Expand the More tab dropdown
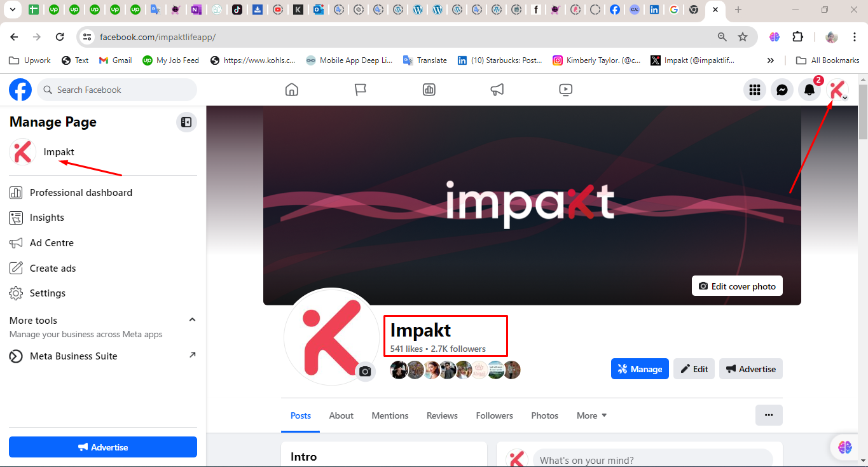Screen dimensions: 868x467 [x=591, y=415]
